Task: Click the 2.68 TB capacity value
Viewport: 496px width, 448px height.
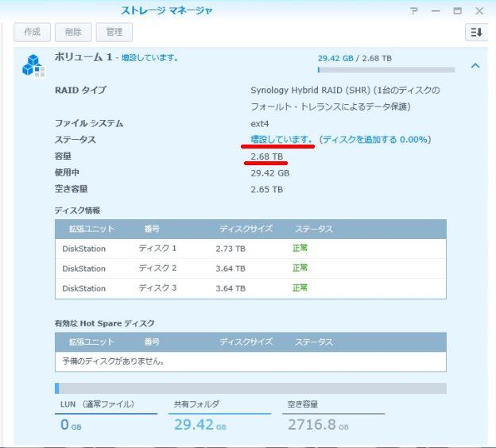Action: (266, 156)
